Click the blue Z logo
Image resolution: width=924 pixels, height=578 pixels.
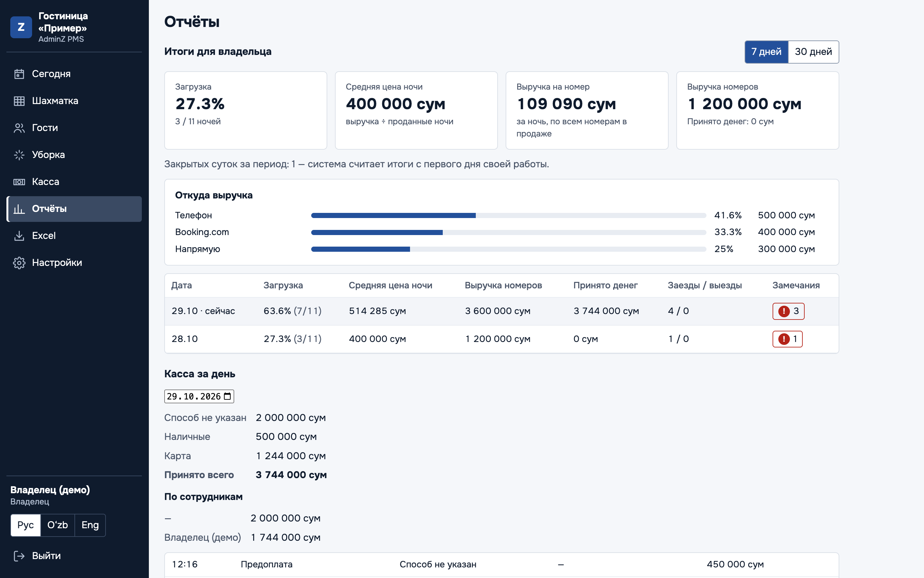21,27
